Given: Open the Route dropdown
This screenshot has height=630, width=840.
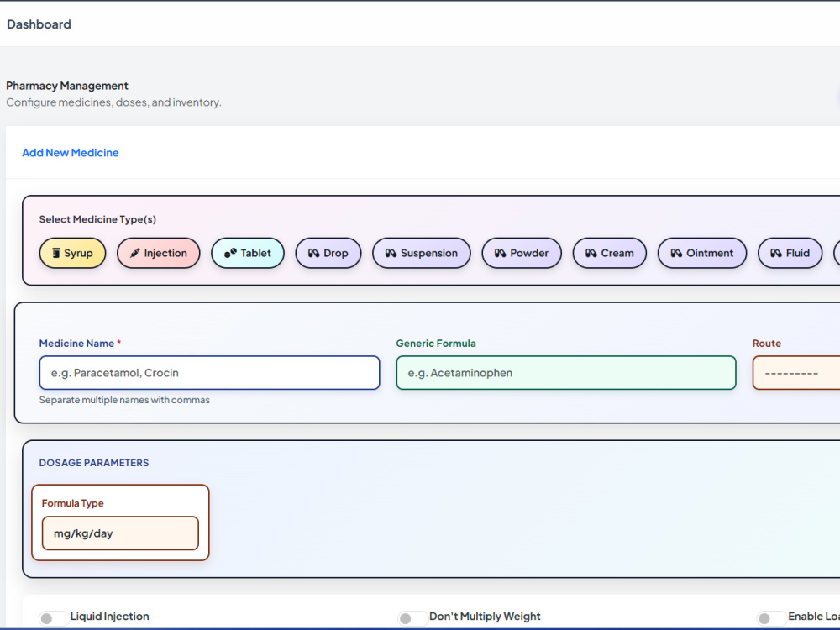Looking at the screenshot, I should [x=796, y=373].
